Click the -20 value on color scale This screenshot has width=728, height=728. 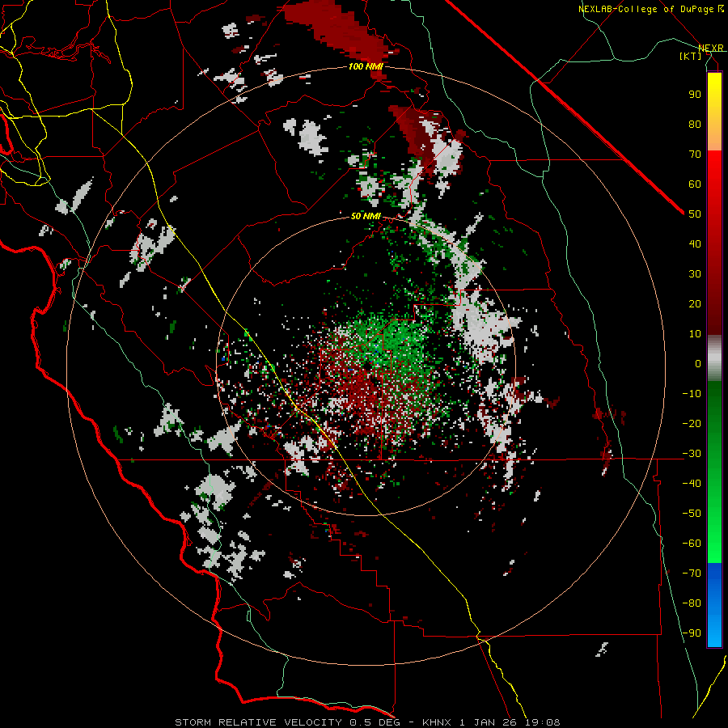click(x=692, y=423)
